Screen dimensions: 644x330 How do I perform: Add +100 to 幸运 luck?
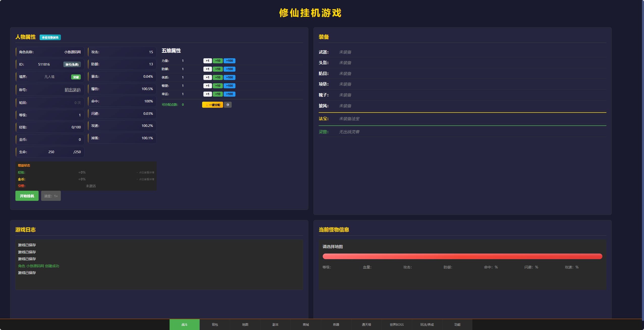[229, 94]
